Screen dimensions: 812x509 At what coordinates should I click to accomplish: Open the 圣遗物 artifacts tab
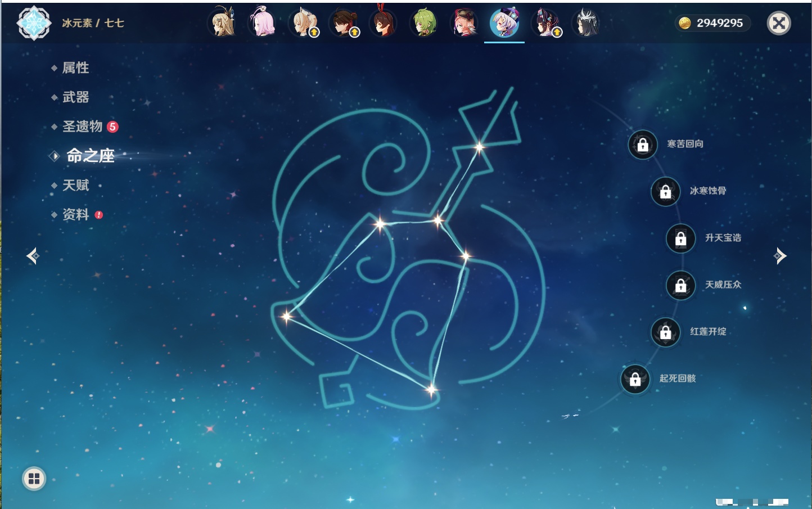(x=82, y=127)
